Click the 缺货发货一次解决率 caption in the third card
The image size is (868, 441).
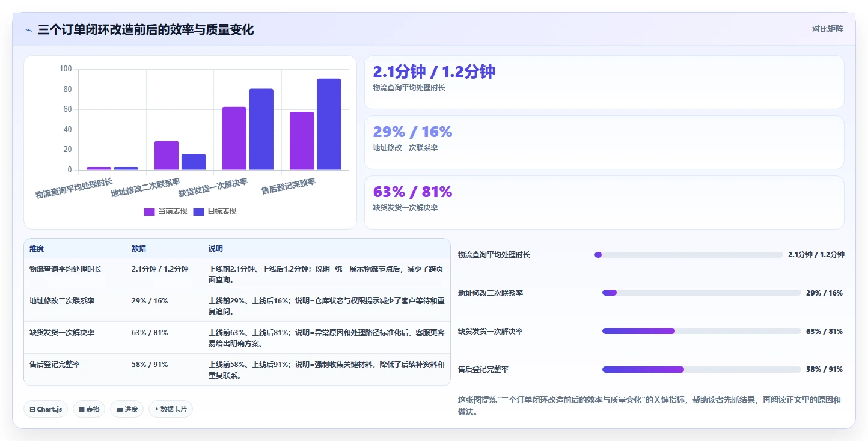[405, 208]
